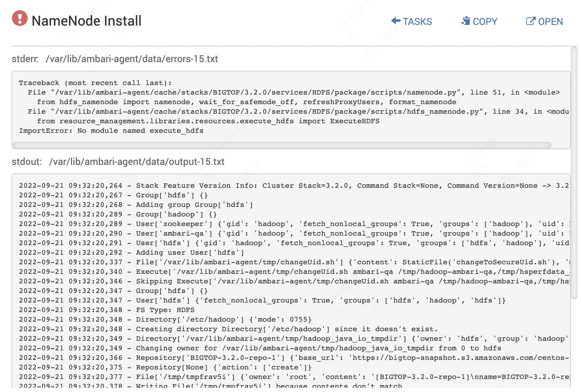Screen dimensions: 581x392
Task: Click the 'FS Type: HDFS' line
Action: tap(107, 310)
